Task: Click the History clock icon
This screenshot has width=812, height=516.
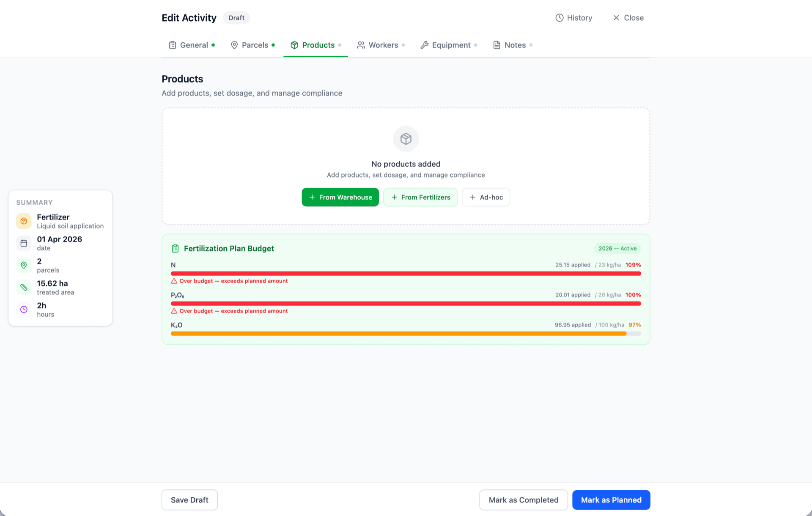Action: pyautogui.click(x=559, y=18)
